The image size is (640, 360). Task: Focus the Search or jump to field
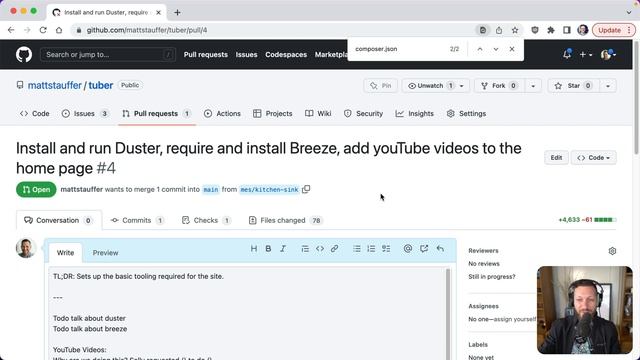[x=108, y=54]
